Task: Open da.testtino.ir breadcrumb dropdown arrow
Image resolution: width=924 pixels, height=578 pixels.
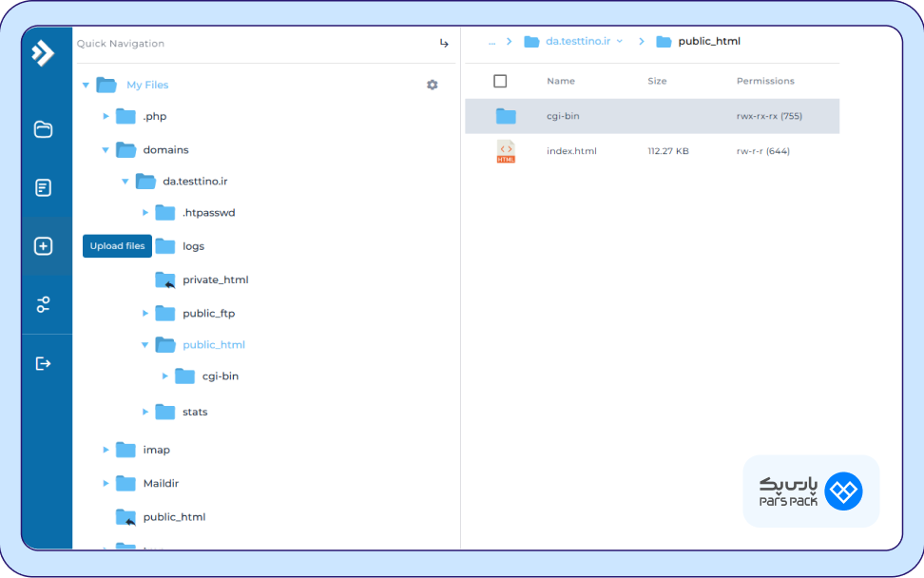Action: (620, 41)
